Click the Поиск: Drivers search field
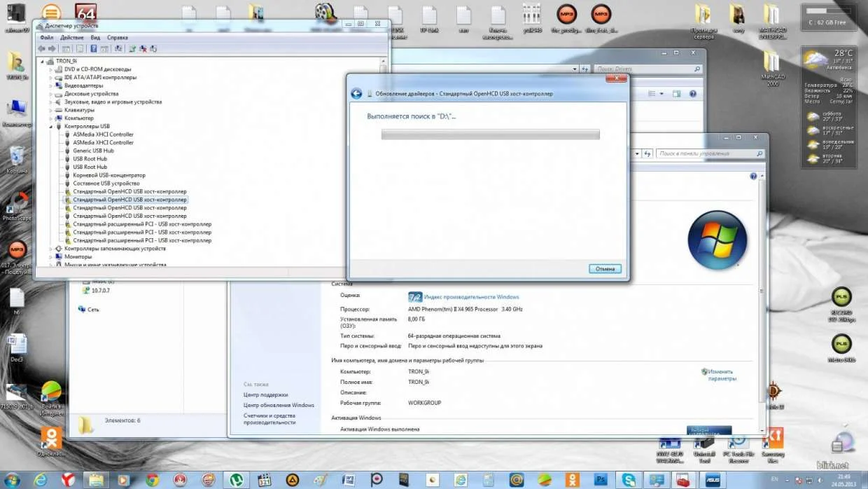 pyautogui.click(x=648, y=69)
